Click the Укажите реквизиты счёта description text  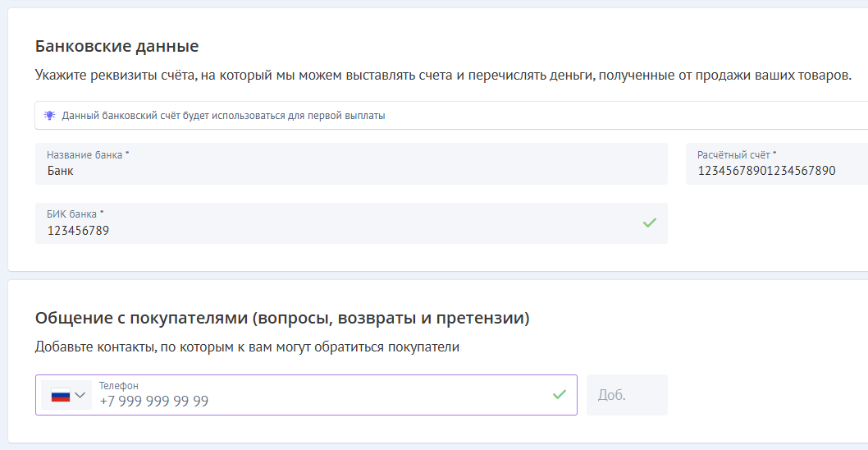(x=443, y=76)
